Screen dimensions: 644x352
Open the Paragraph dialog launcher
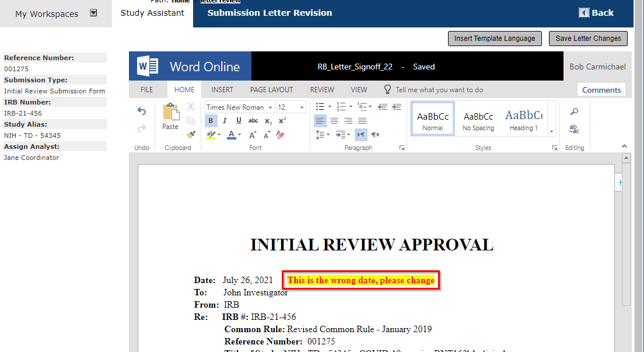pyautogui.click(x=402, y=148)
